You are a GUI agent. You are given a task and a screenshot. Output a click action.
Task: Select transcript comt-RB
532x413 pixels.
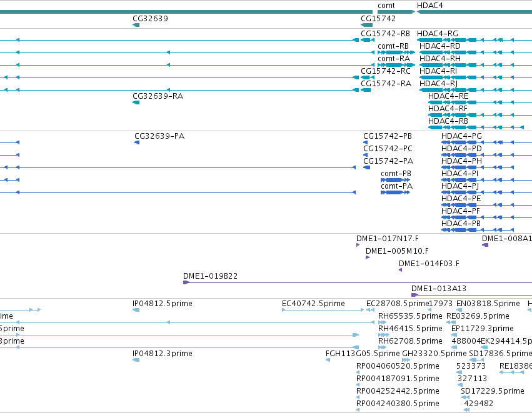393,46
